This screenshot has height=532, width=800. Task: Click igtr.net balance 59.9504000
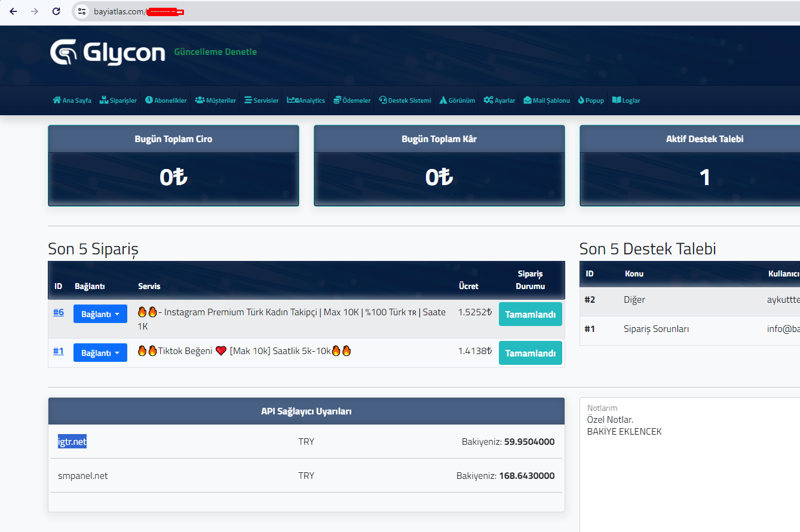(x=529, y=442)
